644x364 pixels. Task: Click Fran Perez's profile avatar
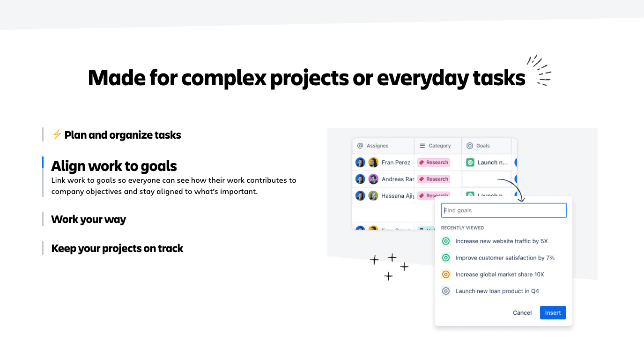373,162
